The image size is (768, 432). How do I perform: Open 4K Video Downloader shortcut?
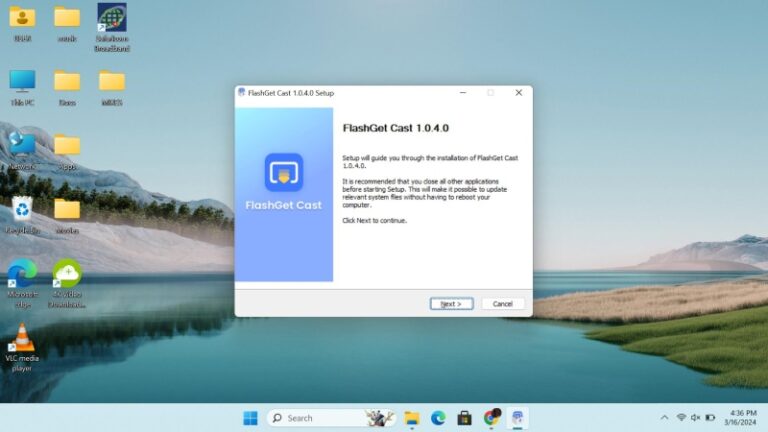click(67, 273)
